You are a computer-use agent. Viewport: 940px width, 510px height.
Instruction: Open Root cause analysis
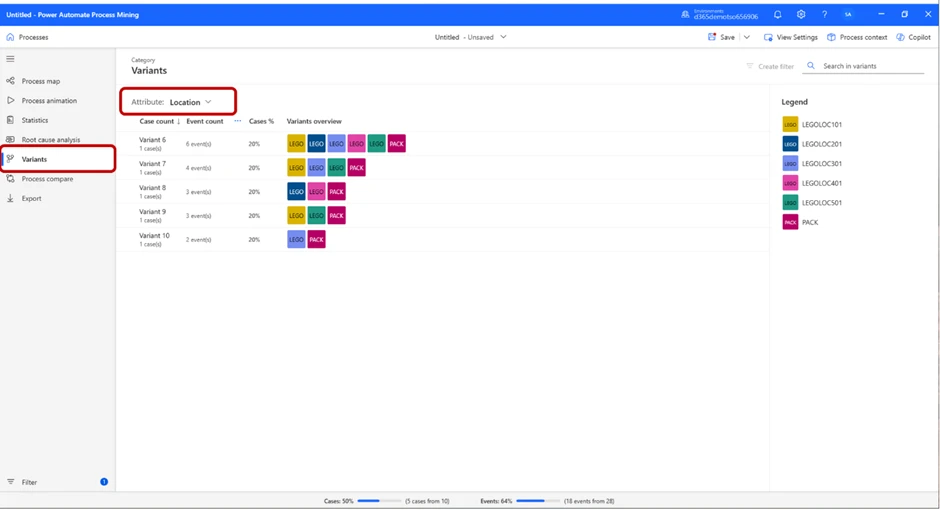coord(50,140)
